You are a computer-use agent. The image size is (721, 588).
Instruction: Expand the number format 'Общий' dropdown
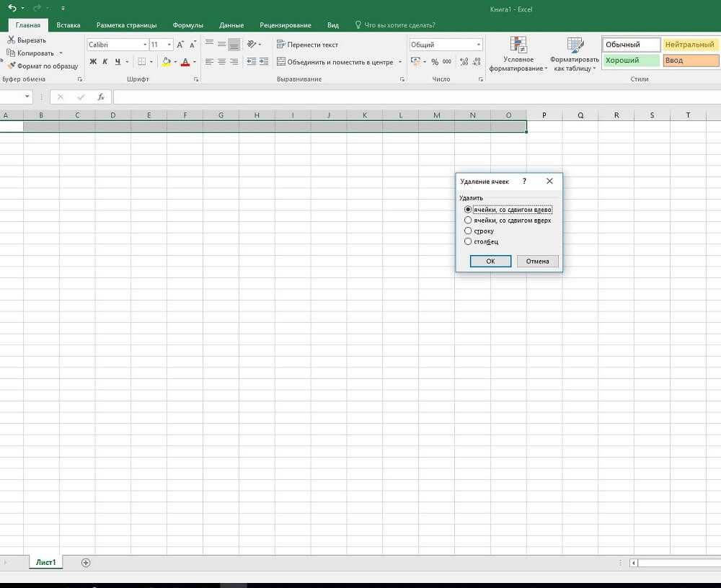pyautogui.click(x=478, y=45)
